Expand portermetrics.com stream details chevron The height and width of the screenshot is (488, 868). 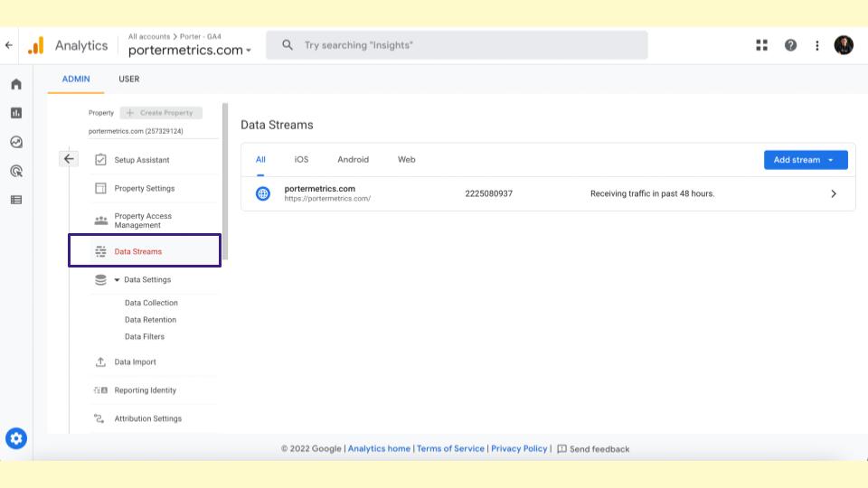pyautogui.click(x=833, y=193)
